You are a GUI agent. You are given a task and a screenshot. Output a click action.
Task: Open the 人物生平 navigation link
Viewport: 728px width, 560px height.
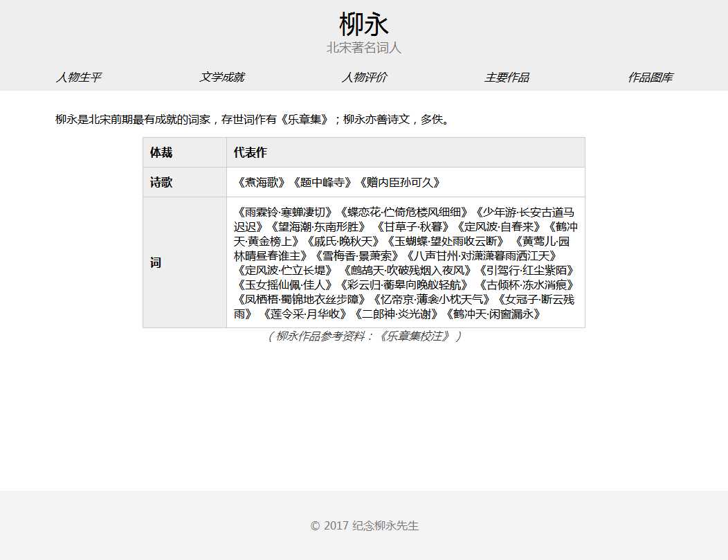(78, 78)
